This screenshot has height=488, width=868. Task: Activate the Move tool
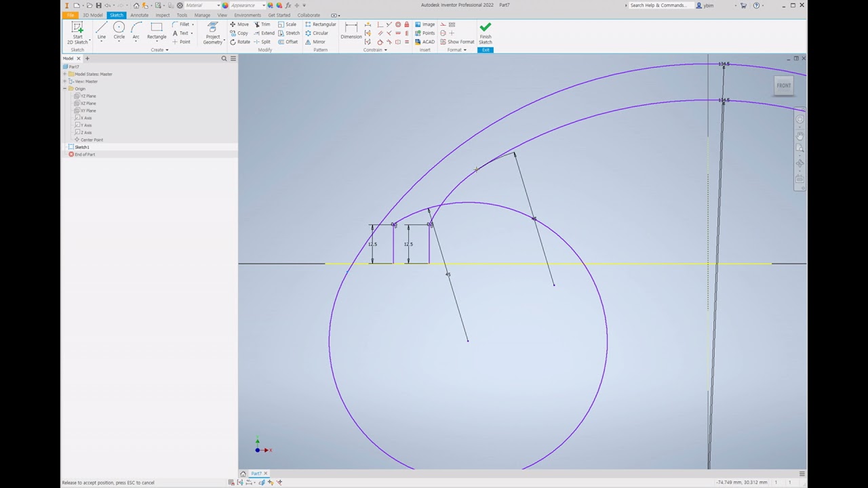pyautogui.click(x=239, y=24)
